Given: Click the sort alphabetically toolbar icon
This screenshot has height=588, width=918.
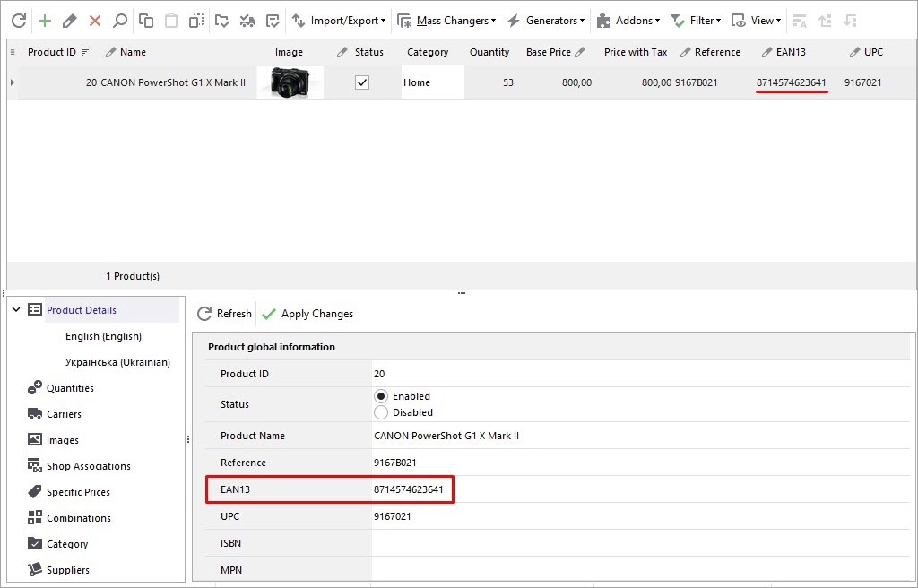Looking at the screenshot, I should [x=799, y=21].
